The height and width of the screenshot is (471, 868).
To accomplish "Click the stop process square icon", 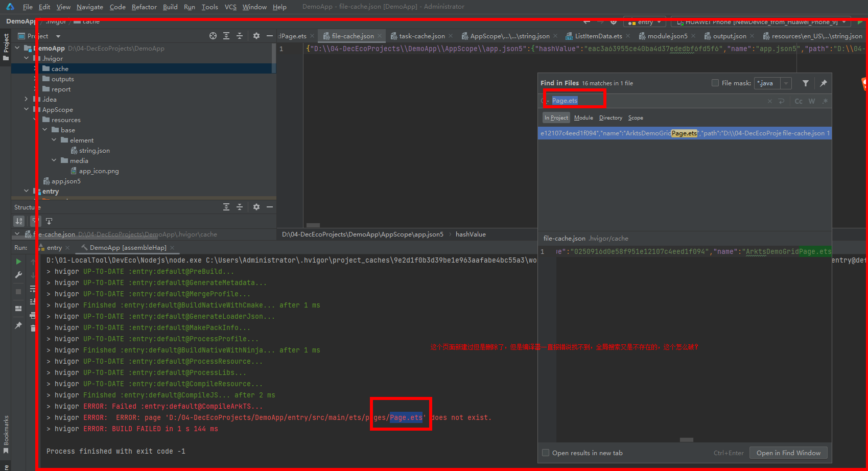I will point(18,292).
